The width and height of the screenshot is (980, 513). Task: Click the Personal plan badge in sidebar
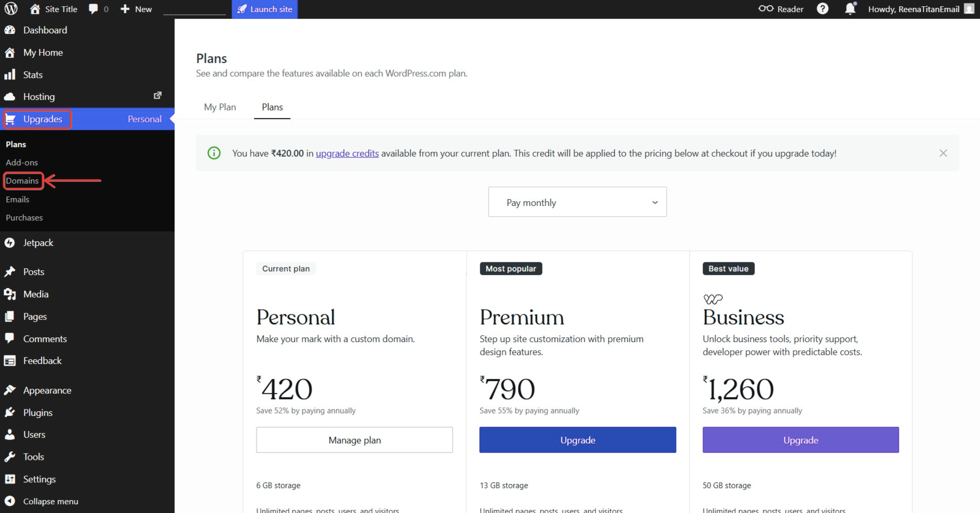coord(144,119)
